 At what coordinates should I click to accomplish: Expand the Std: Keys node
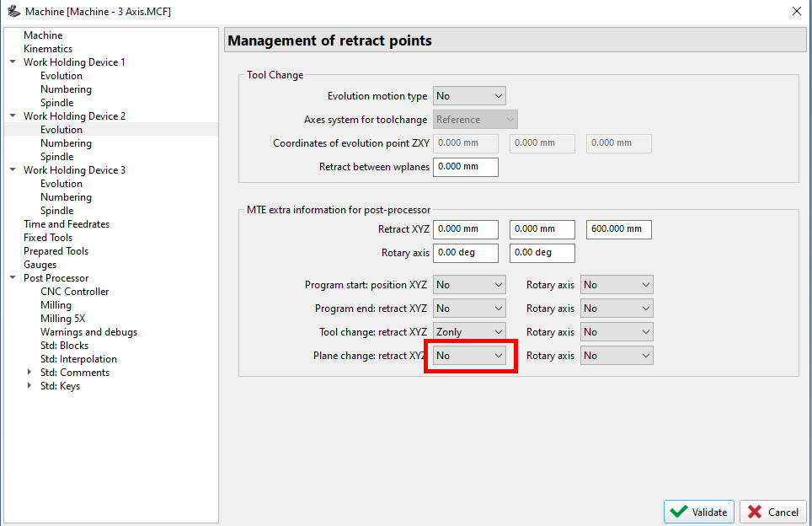(x=29, y=385)
